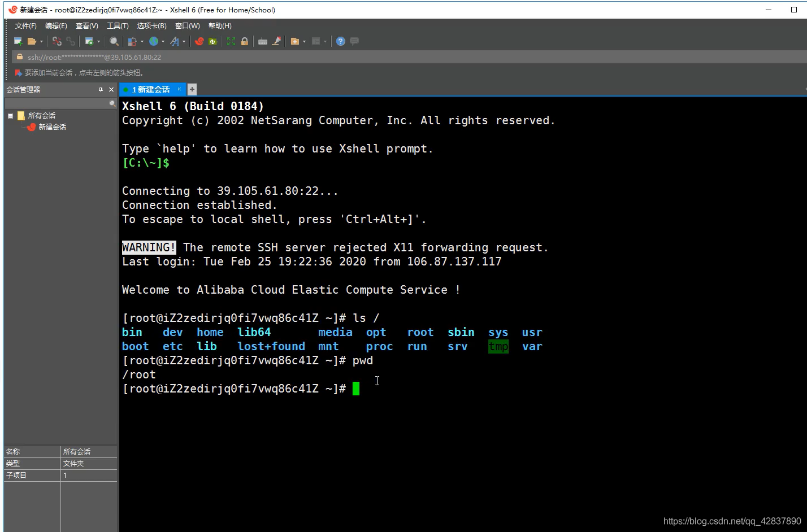
Task: Click the session manager search icon
Action: 112,103
